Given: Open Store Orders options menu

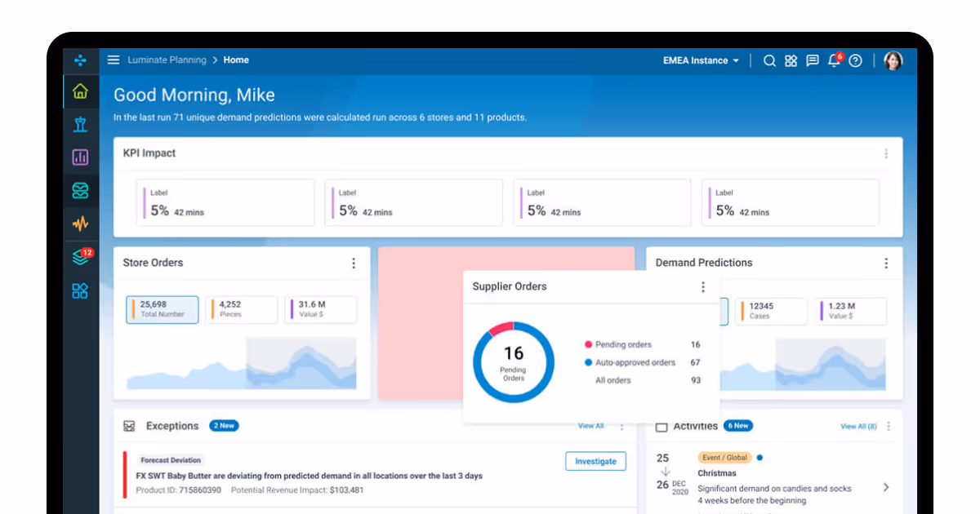Looking at the screenshot, I should 354,263.
